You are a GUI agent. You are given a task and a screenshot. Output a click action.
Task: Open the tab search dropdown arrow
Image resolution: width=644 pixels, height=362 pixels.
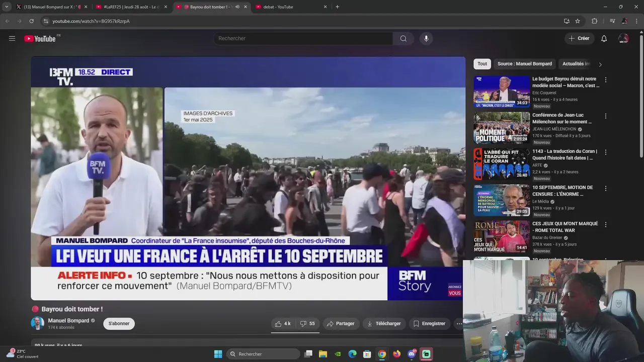click(x=7, y=7)
